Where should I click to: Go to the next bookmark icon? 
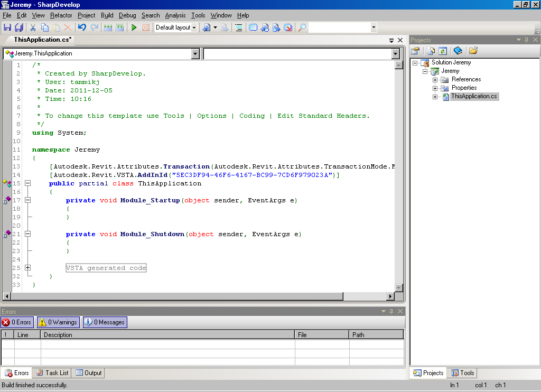pos(276,27)
